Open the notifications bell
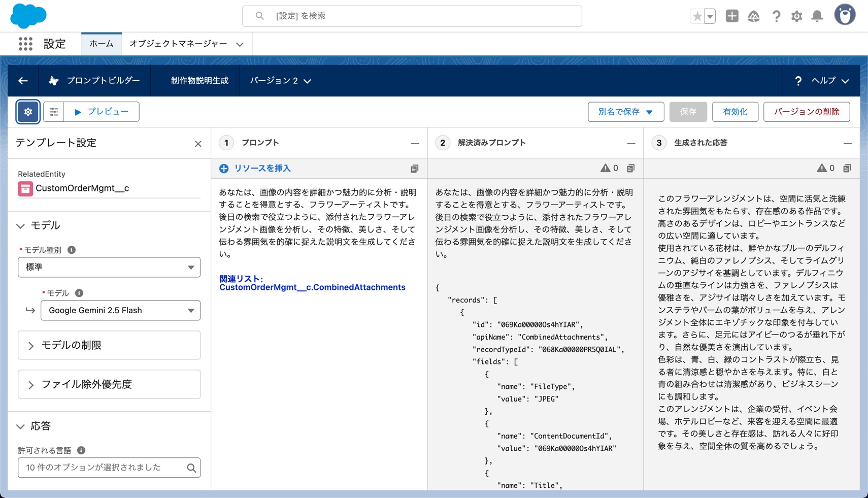 tap(817, 16)
